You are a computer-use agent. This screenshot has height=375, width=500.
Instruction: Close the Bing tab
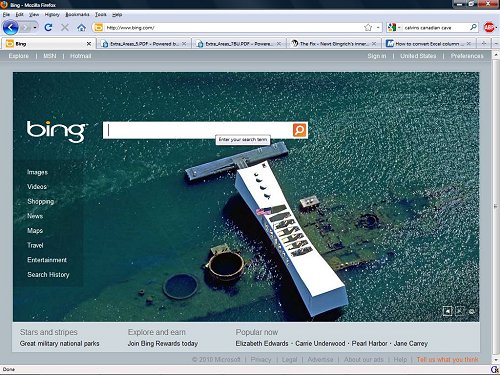coord(89,44)
